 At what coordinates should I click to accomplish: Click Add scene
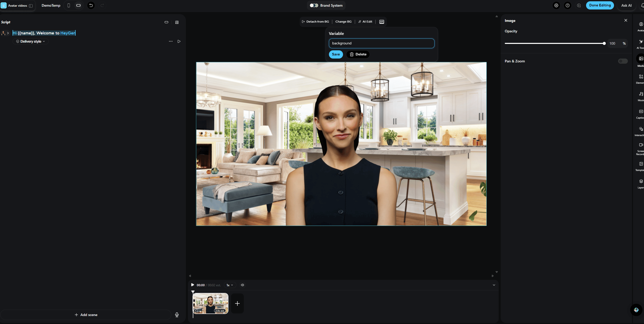pos(86,315)
